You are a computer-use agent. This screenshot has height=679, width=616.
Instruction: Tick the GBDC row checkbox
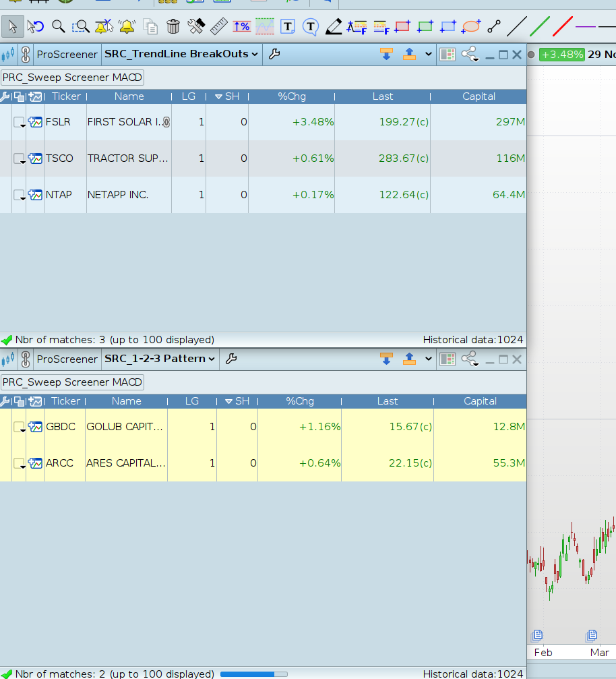pos(19,427)
